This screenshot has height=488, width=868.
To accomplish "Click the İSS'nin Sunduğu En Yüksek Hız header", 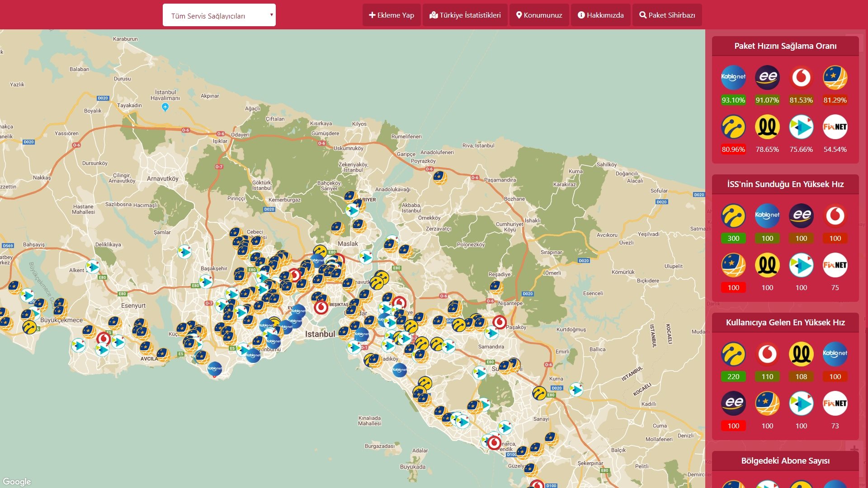I will click(785, 184).
